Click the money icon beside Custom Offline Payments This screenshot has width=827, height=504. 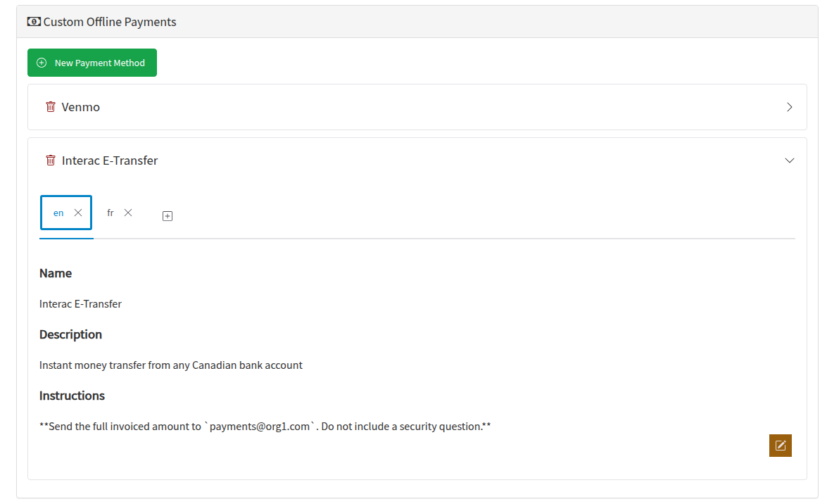click(x=34, y=22)
